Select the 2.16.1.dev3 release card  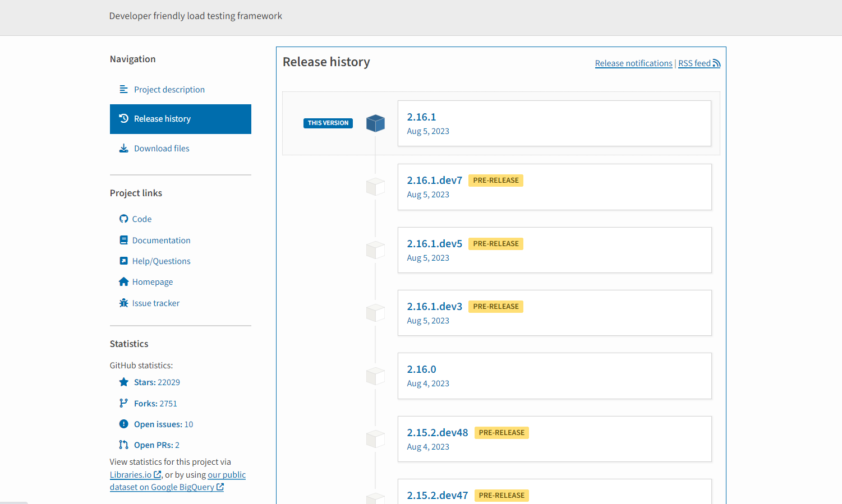tap(554, 313)
